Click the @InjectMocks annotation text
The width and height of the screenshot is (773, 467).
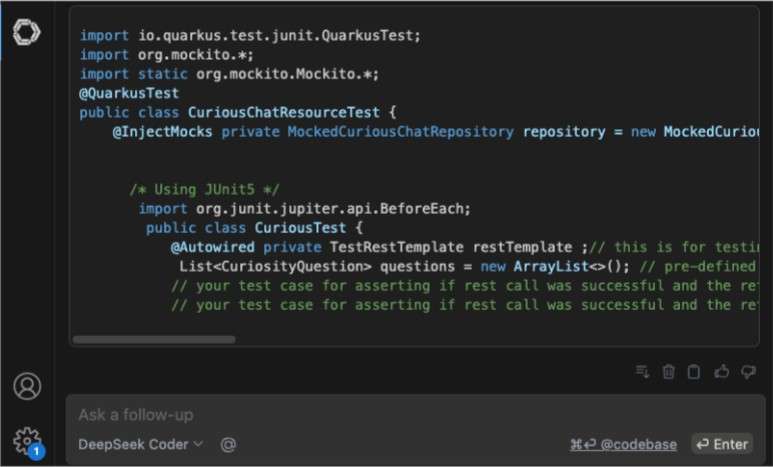pyautogui.click(x=162, y=132)
